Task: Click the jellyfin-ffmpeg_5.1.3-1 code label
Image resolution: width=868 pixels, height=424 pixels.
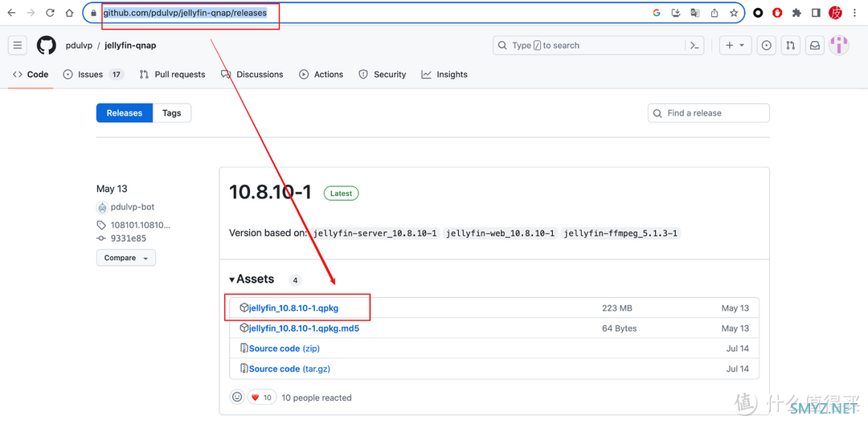Action: (x=620, y=234)
